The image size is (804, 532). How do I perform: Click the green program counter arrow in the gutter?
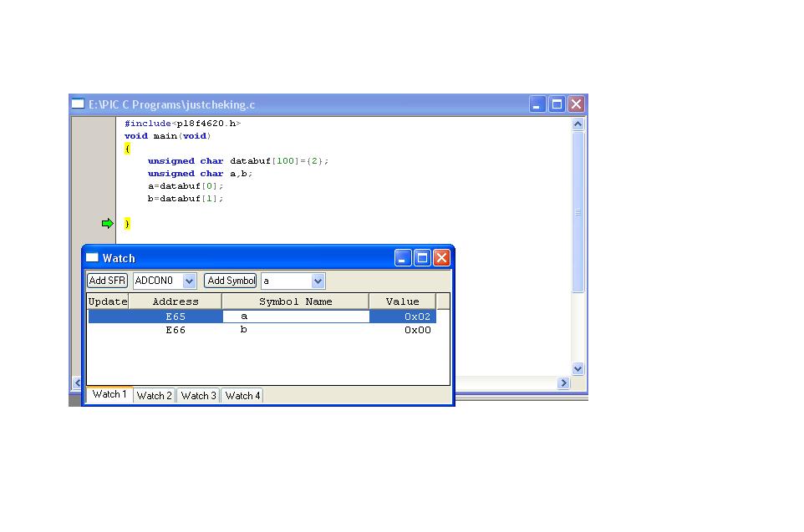(x=107, y=223)
